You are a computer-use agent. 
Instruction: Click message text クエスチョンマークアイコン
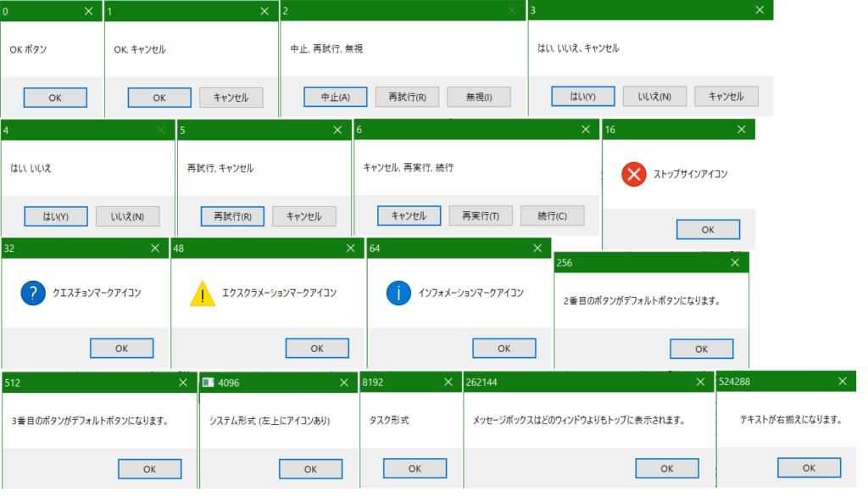coord(97,293)
